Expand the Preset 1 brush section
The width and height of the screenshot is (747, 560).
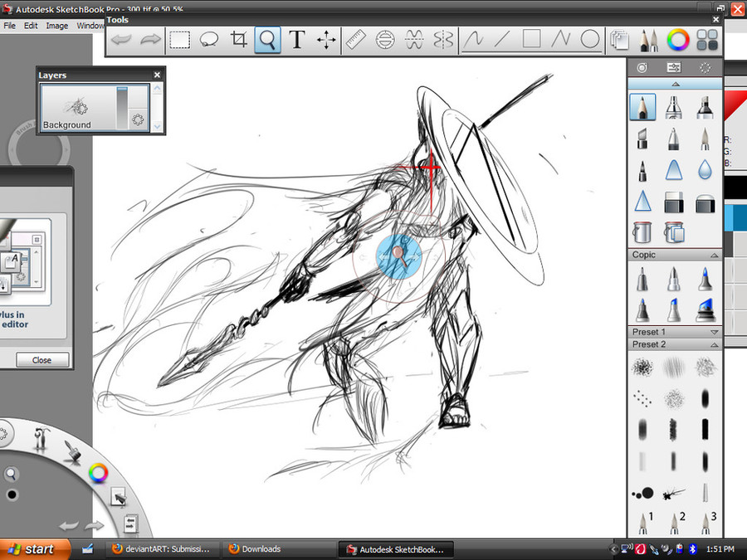tap(714, 332)
